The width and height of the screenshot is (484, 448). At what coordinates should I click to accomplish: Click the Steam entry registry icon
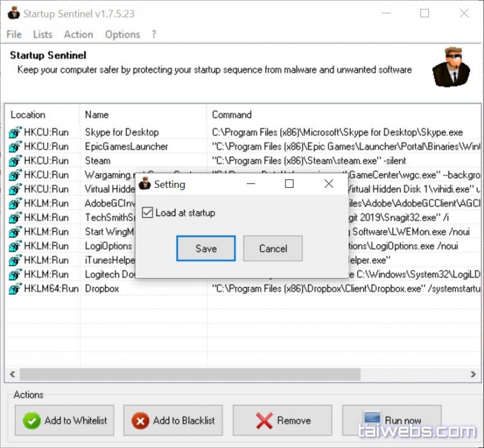(15, 161)
